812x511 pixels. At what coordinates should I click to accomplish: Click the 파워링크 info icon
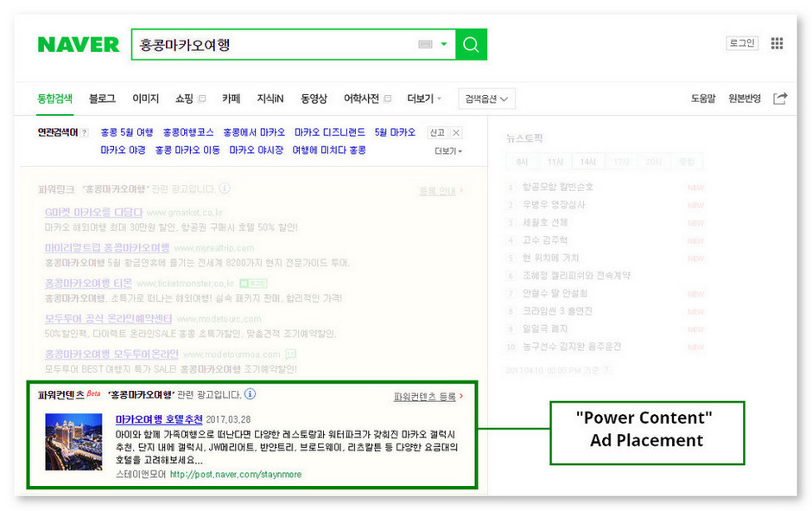(225, 188)
